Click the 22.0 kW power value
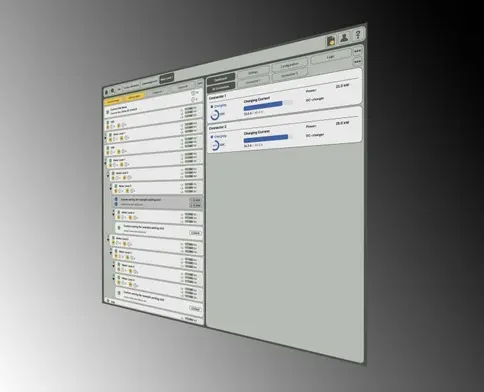The width and height of the screenshot is (484, 392). coord(342,86)
